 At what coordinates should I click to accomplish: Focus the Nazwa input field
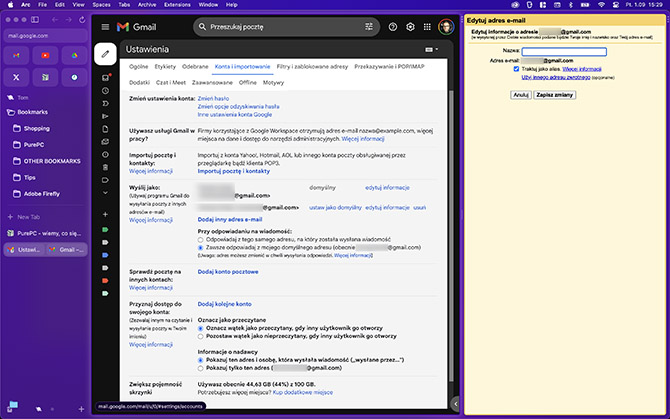click(x=564, y=52)
